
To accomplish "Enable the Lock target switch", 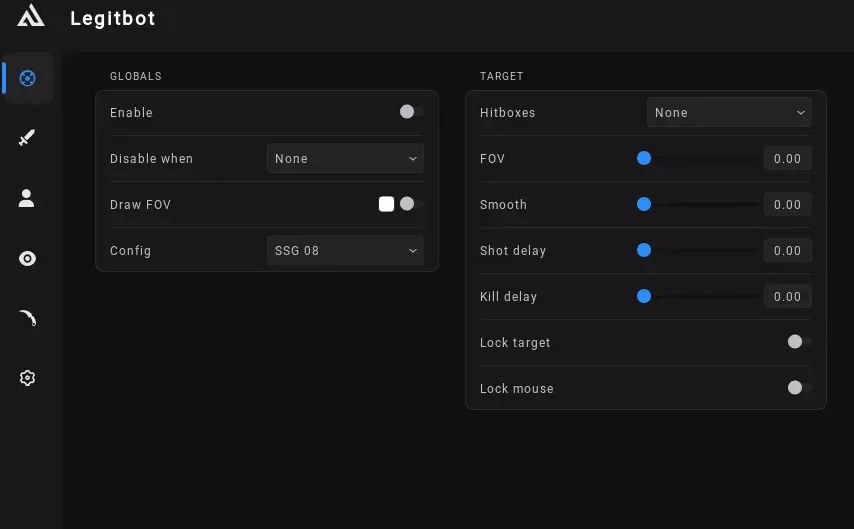I will coord(798,342).
